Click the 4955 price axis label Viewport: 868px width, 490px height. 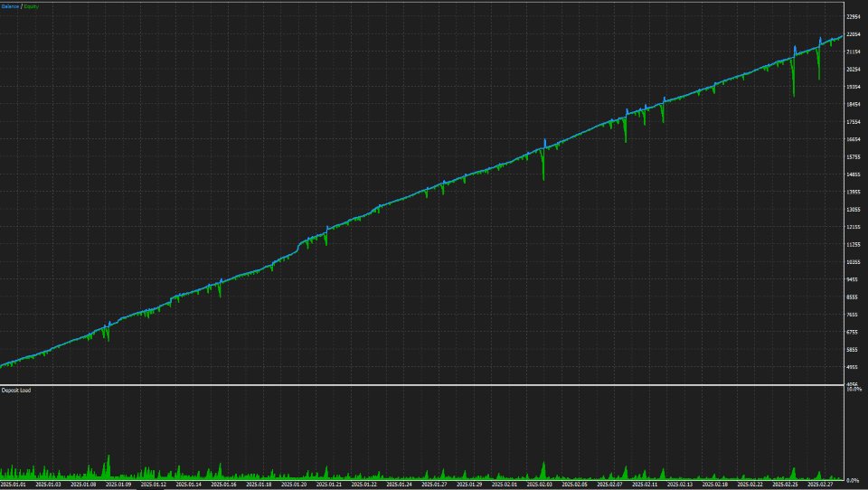(854, 367)
